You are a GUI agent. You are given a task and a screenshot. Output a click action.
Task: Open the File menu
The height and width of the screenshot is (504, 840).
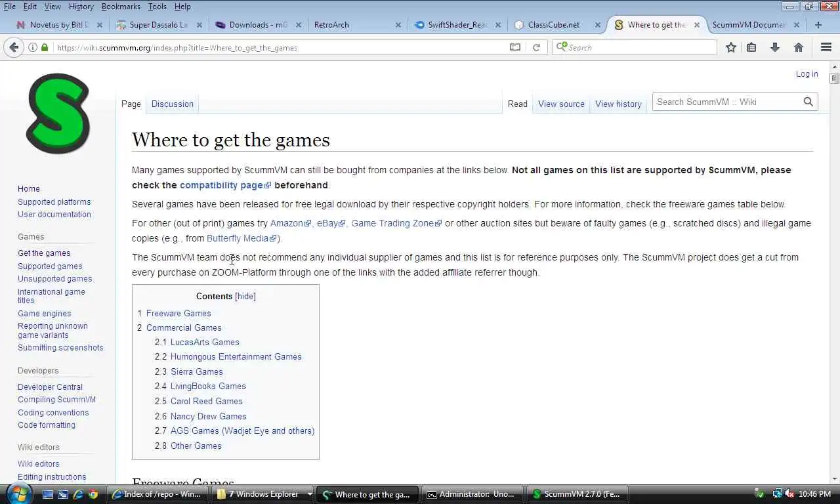point(10,7)
